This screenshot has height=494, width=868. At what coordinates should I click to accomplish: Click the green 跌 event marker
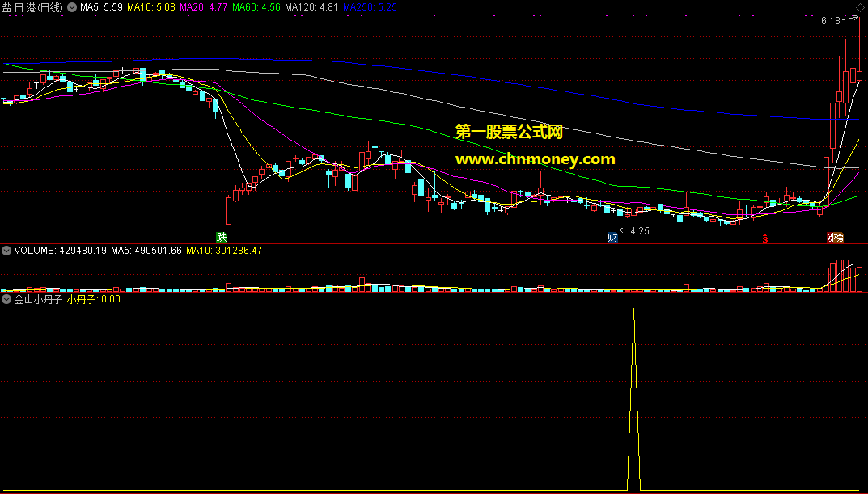[222, 238]
